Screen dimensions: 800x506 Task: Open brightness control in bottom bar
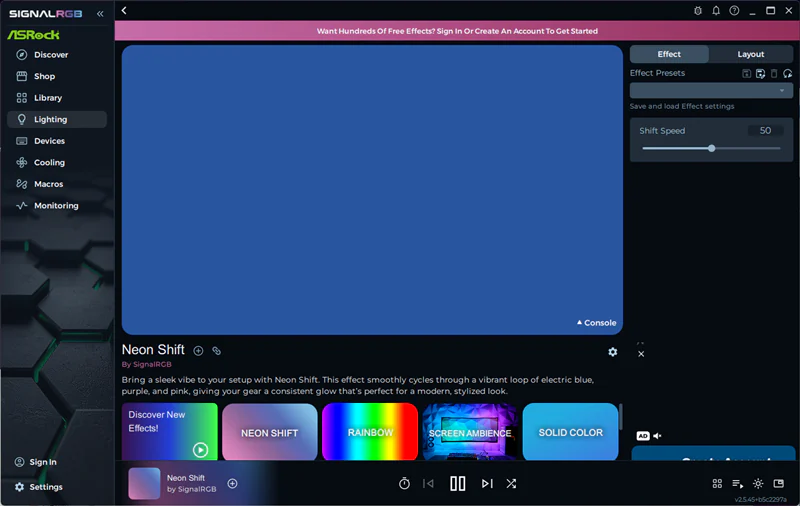tap(758, 484)
